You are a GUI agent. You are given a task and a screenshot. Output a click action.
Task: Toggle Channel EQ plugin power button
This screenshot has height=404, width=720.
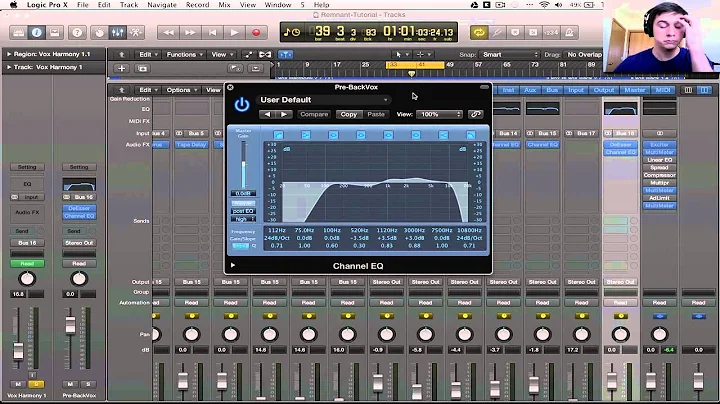(x=242, y=105)
